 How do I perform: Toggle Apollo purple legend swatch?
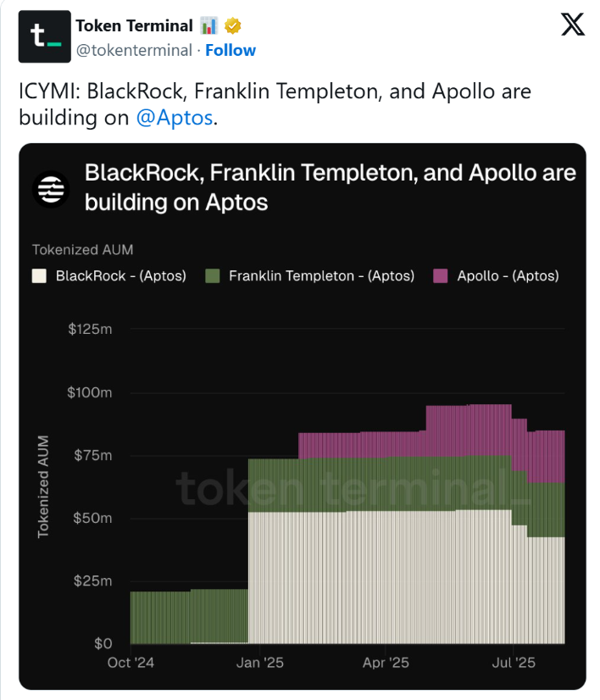[441, 276]
